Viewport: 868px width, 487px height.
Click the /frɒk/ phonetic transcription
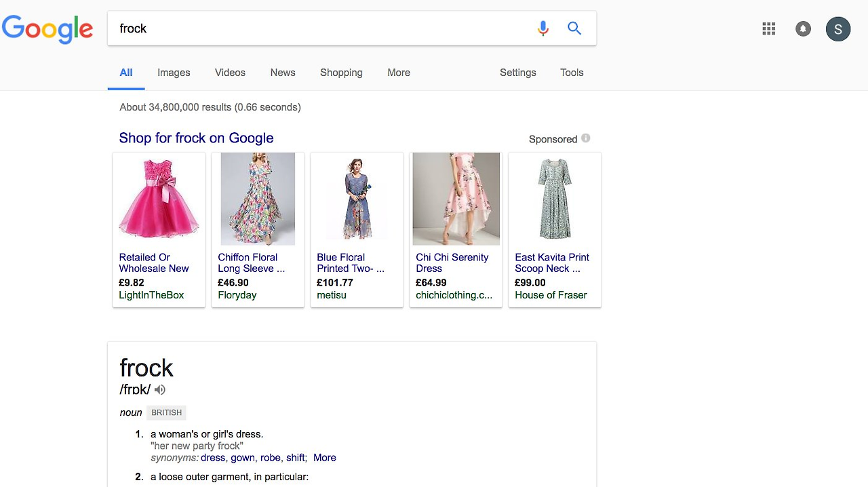pos(135,389)
